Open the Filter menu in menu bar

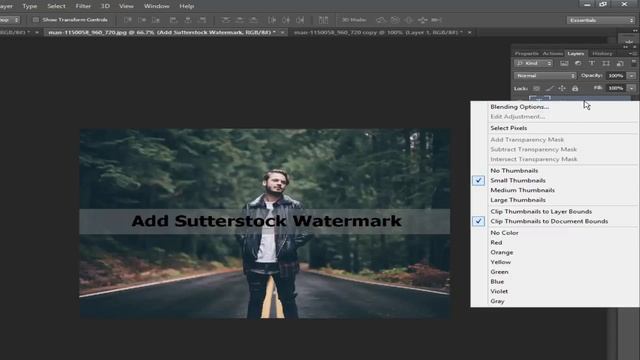pyautogui.click(x=83, y=6)
